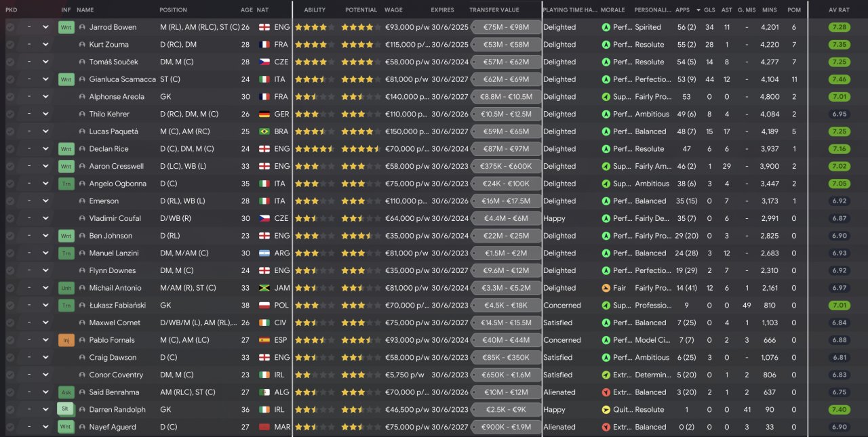Click the Ask icon beside Saïd Benrahma
This screenshot has width=868, height=437.
(66, 392)
